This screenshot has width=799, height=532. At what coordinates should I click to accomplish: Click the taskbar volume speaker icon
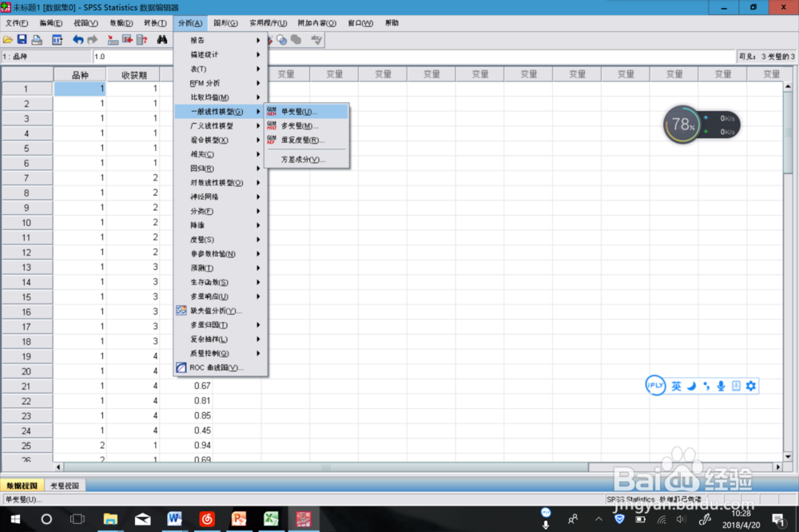click(x=682, y=519)
